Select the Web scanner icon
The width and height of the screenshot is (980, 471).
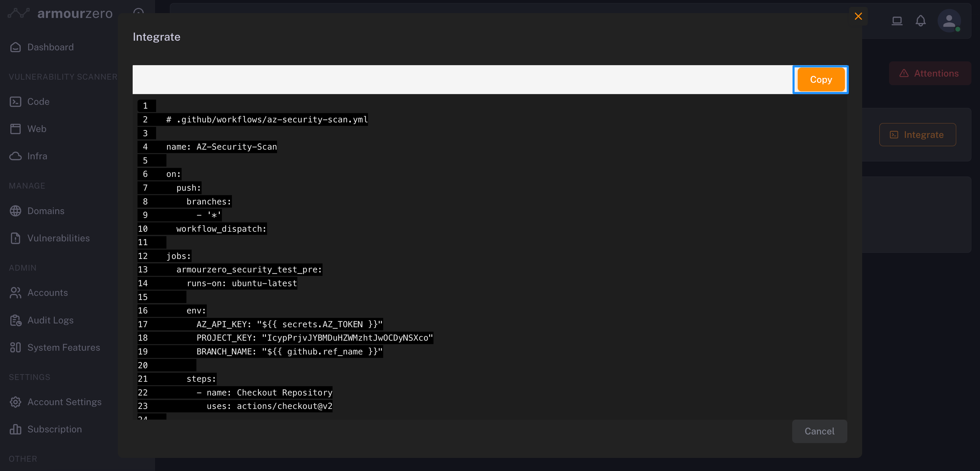pyautogui.click(x=15, y=129)
